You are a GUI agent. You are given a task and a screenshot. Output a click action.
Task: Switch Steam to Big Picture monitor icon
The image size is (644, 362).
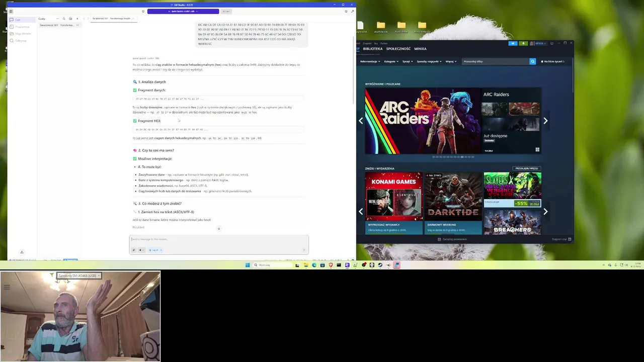[552, 43]
